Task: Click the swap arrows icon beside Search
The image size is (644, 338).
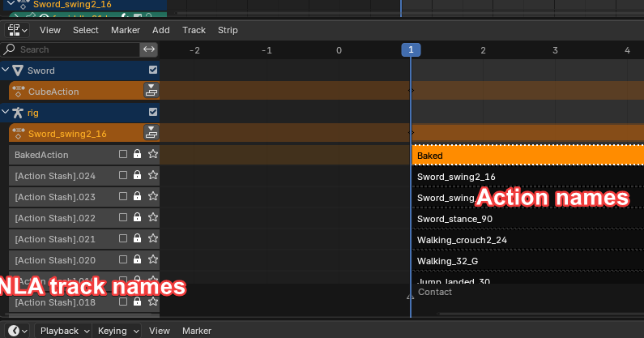Action: coord(149,49)
